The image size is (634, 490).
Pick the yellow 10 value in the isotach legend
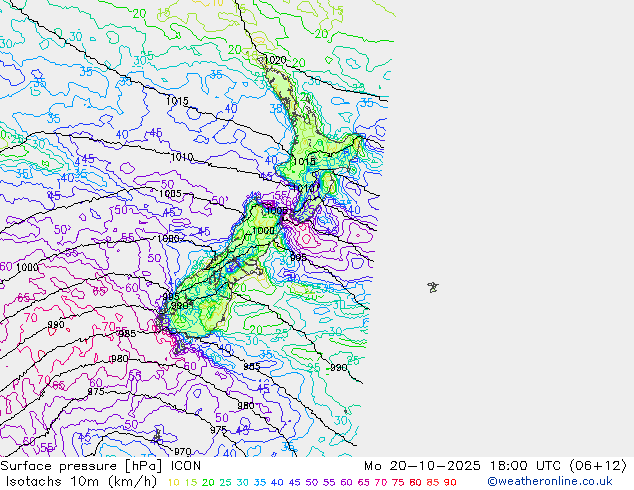[x=173, y=482]
